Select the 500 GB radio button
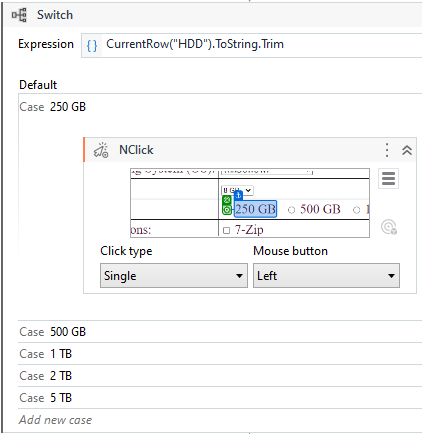This screenshot has height=434, width=422. point(291,210)
